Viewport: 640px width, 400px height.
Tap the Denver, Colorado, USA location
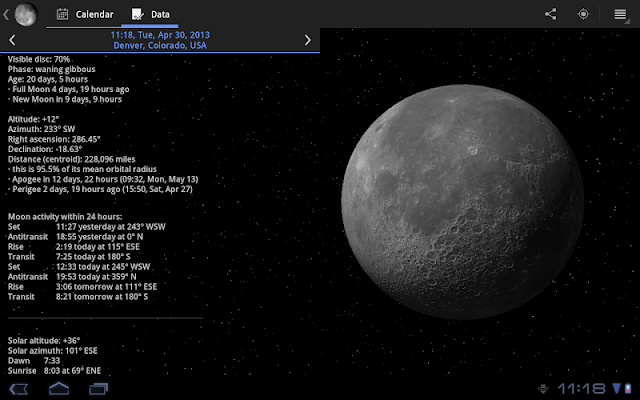pos(160,45)
